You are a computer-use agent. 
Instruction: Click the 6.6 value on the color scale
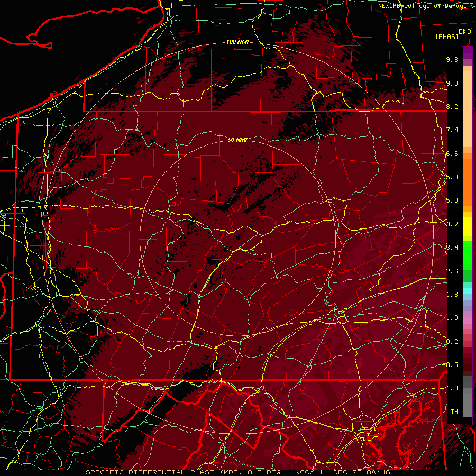[x=452, y=153]
